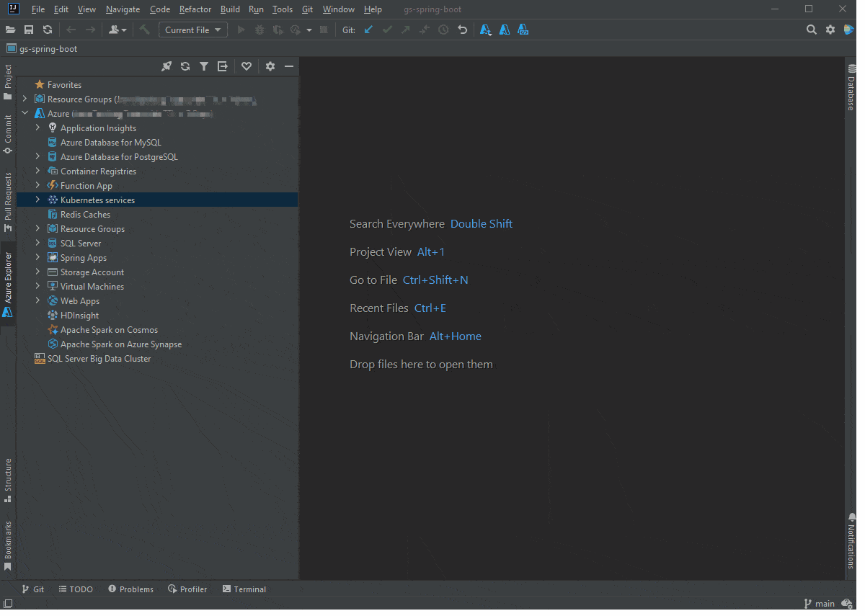Screen dimensions: 865x616
Task: Open the Current File run configuration dropdown
Action: pos(193,30)
